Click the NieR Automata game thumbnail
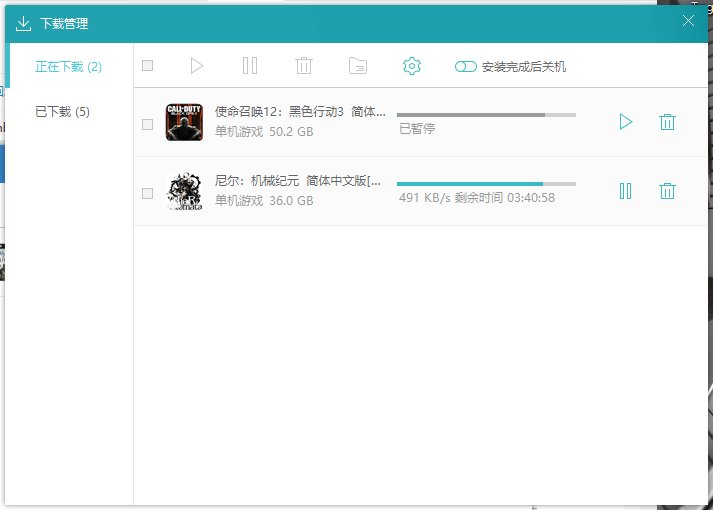The height and width of the screenshot is (510, 713). point(184,191)
